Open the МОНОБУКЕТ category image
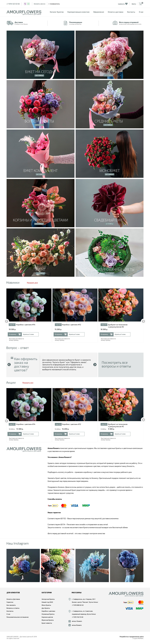This screenshot has height=644, width=150. [109, 154]
